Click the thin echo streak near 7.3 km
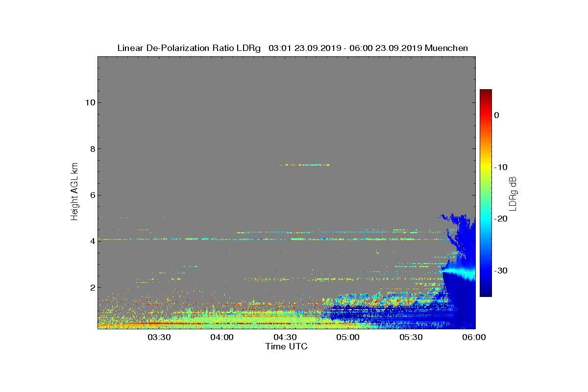 [304, 165]
